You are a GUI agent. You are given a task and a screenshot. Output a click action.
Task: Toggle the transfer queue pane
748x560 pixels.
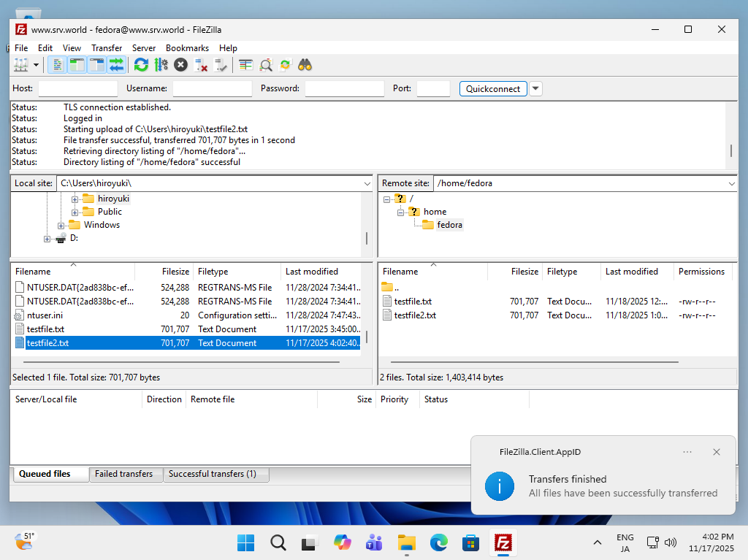click(116, 65)
